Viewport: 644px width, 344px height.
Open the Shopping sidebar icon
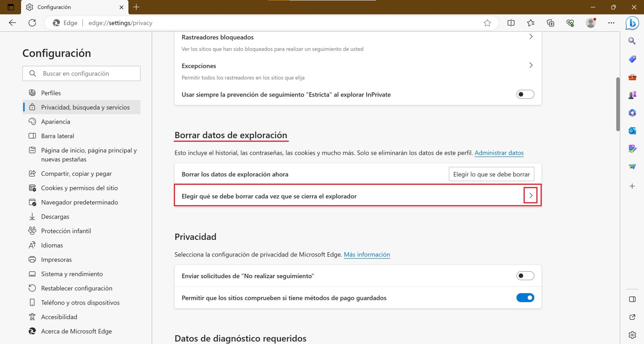click(x=632, y=59)
